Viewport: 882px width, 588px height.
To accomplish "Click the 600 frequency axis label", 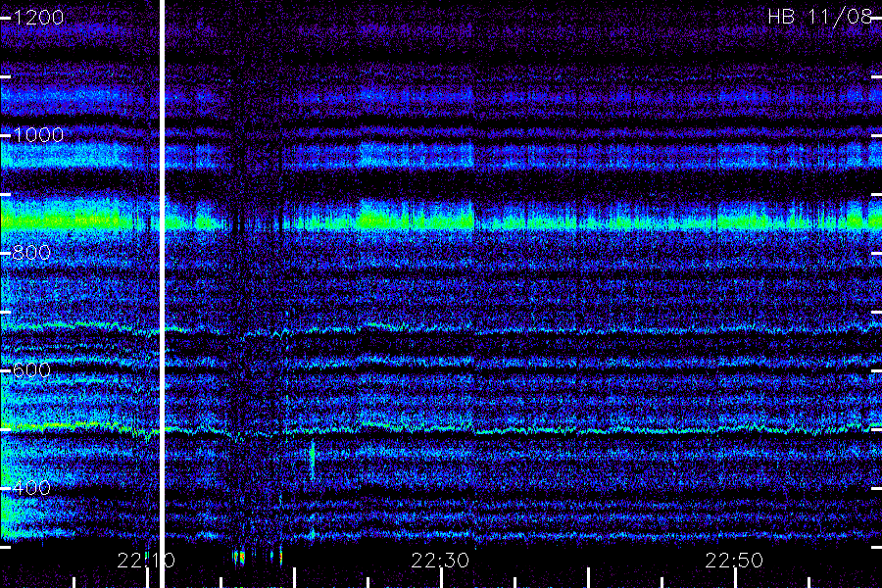I will tap(31, 370).
